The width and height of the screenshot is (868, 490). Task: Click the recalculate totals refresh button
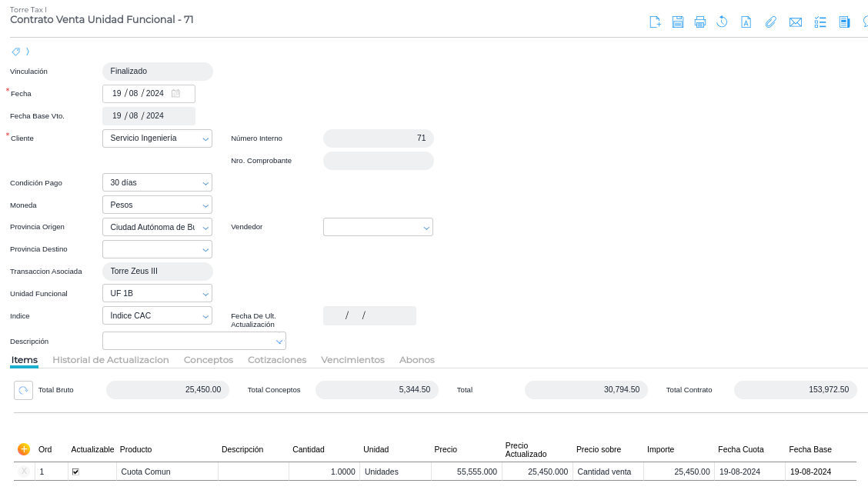click(23, 390)
